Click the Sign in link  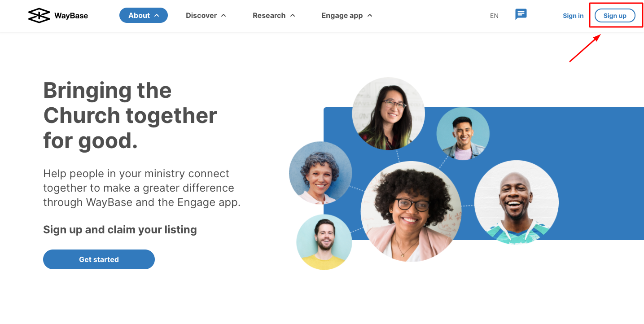point(573,16)
